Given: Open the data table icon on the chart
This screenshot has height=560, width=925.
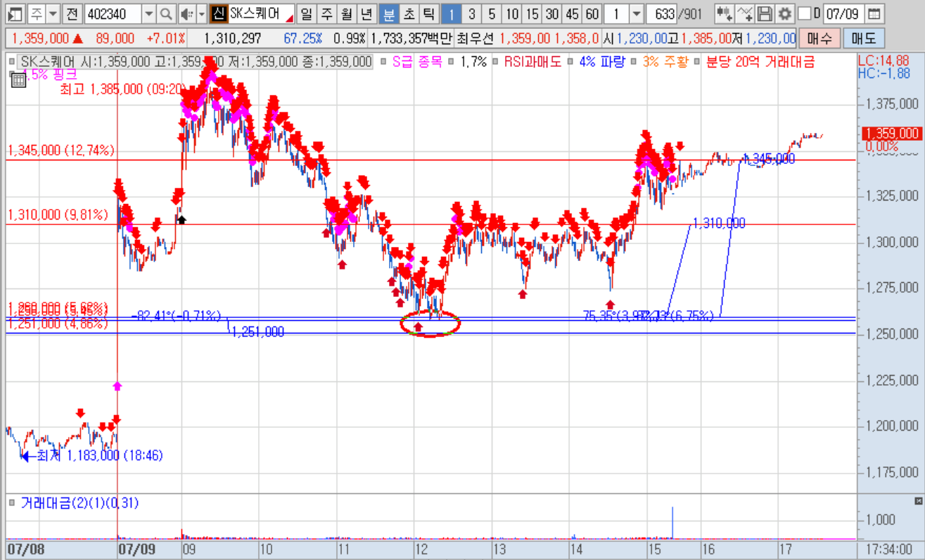Looking at the screenshot, I should point(19,79).
